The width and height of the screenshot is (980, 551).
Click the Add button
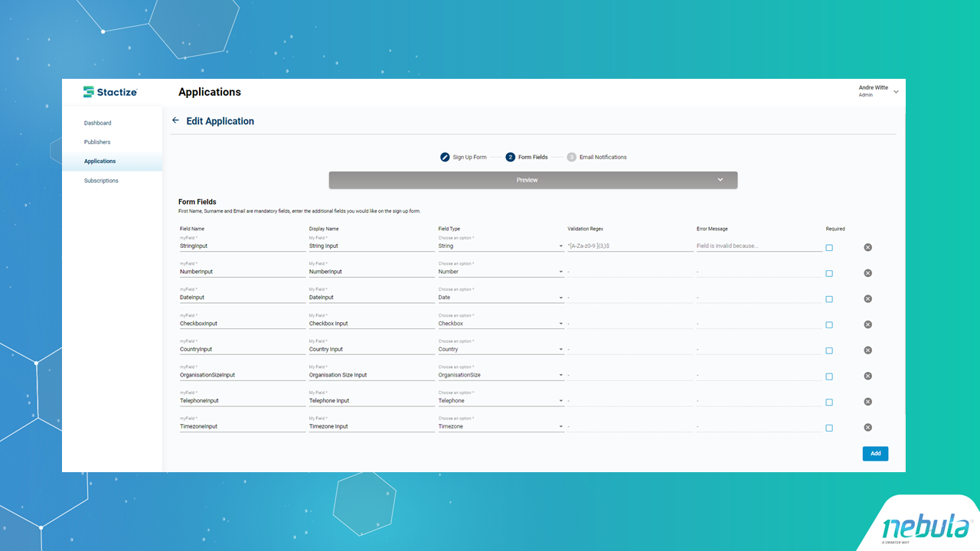click(875, 453)
